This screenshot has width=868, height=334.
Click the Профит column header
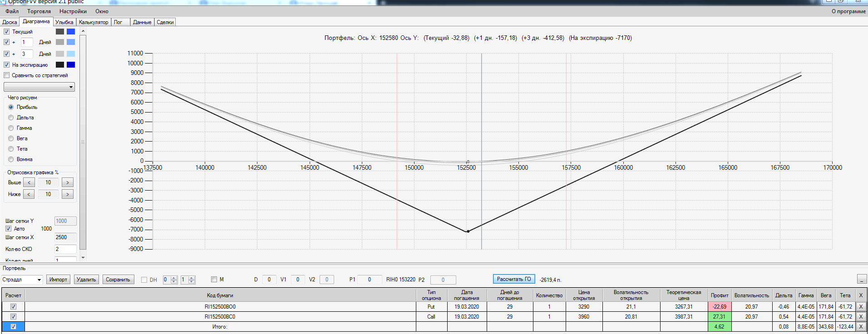click(x=720, y=295)
